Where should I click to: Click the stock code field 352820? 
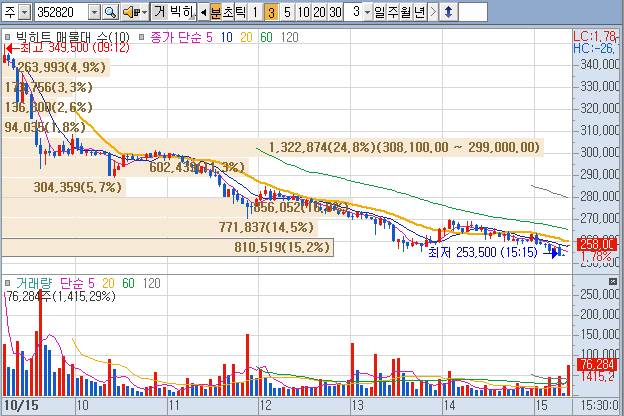(61, 13)
